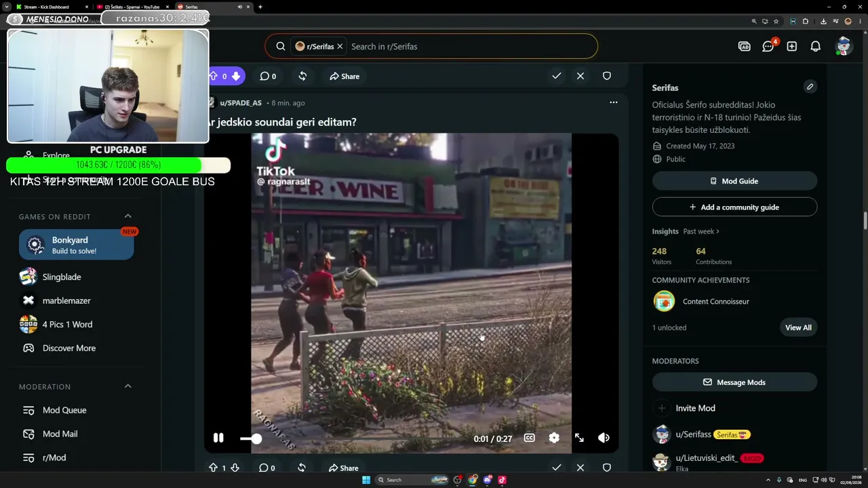
Task: Click the Chrome page zoom magnifier icon
Action: 754,21
